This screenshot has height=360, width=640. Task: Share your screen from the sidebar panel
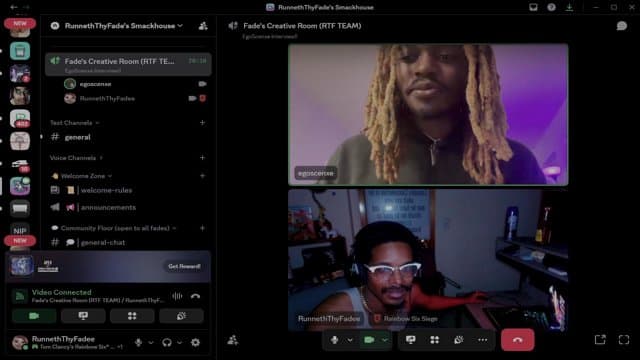coord(83,316)
